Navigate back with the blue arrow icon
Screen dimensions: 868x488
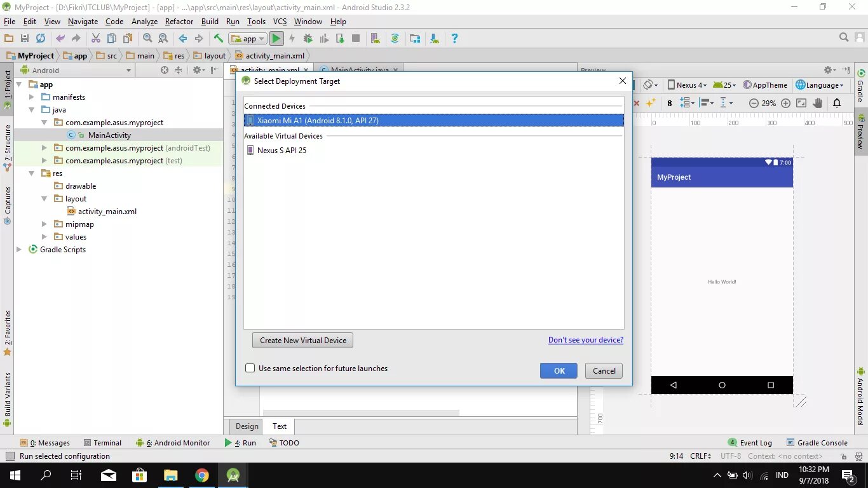pyautogui.click(x=183, y=39)
